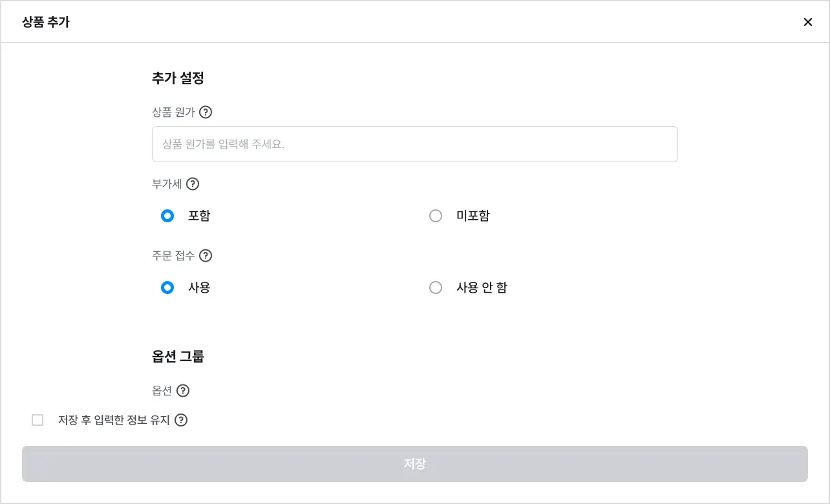
Task: Click the question mark next to 주문 접수
Action: [206, 256]
